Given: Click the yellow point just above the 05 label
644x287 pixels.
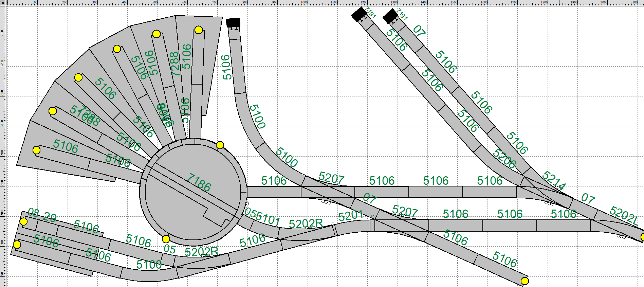Looking at the screenshot, I should 166,239.
